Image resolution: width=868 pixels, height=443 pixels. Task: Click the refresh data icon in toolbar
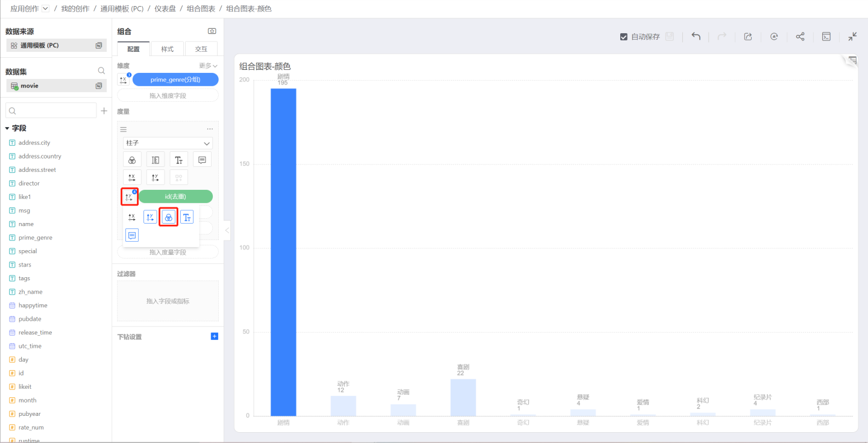[x=774, y=36]
